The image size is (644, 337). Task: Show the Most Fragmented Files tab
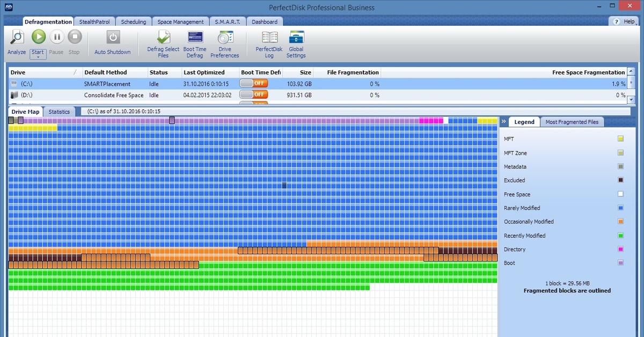(572, 122)
